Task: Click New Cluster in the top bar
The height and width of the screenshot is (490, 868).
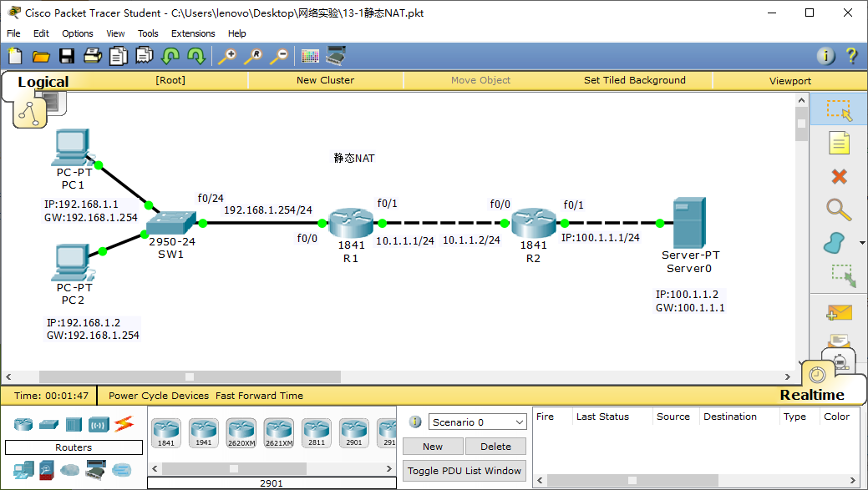Action: (326, 80)
